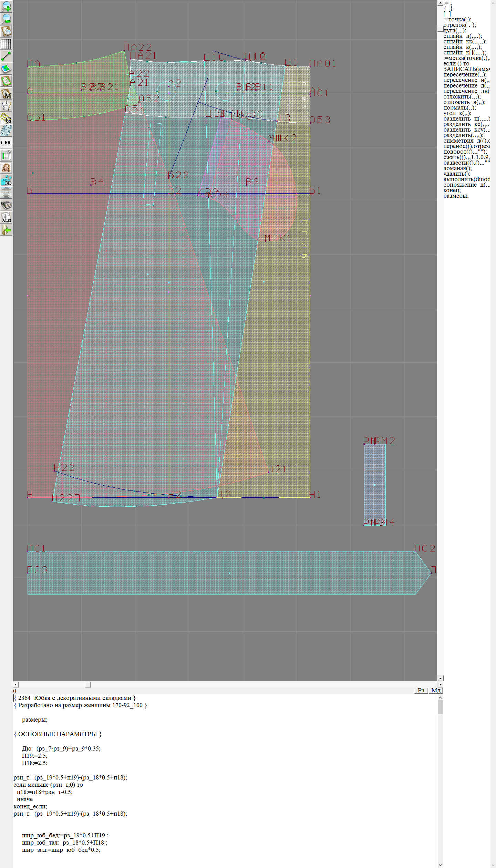Toggle the grid display icon
The height and width of the screenshot is (868, 496).
[x=6, y=44]
